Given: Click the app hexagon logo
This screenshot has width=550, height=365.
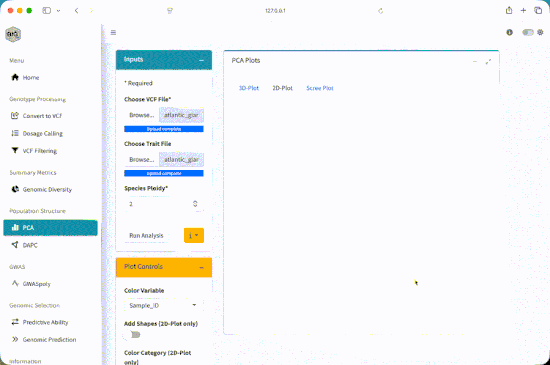Looking at the screenshot, I should tap(13, 34).
